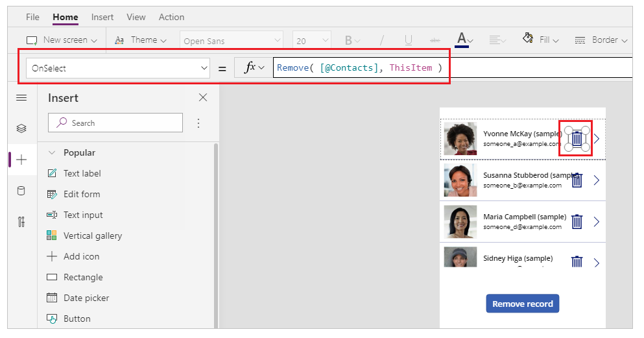Screen dimensions: 644x338
Task: Toggle Underline text formatting
Action: pyautogui.click(x=408, y=40)
